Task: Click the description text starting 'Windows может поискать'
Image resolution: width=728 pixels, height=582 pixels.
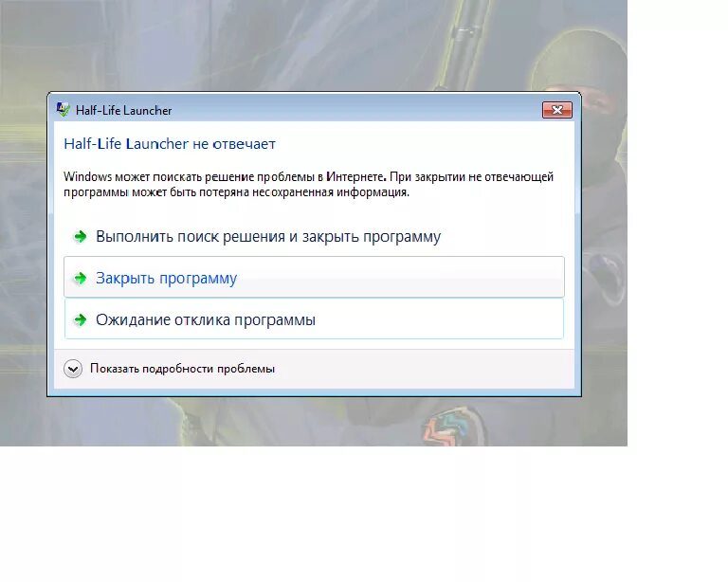Action: tap(308, 184)
